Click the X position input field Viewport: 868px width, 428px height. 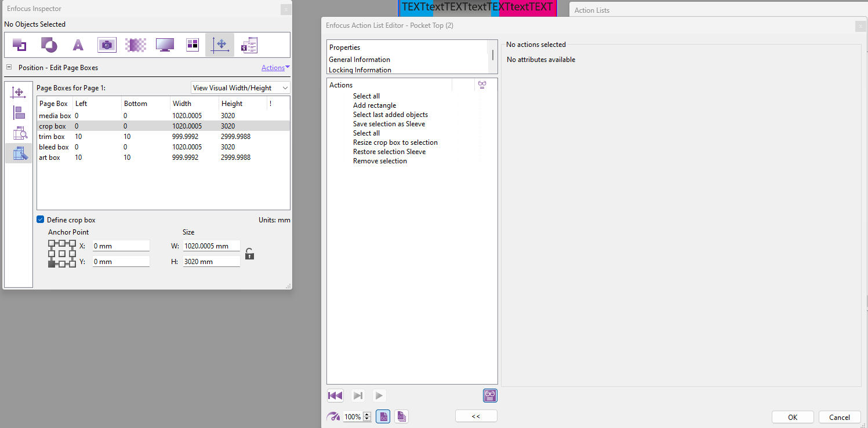[121, 246]
